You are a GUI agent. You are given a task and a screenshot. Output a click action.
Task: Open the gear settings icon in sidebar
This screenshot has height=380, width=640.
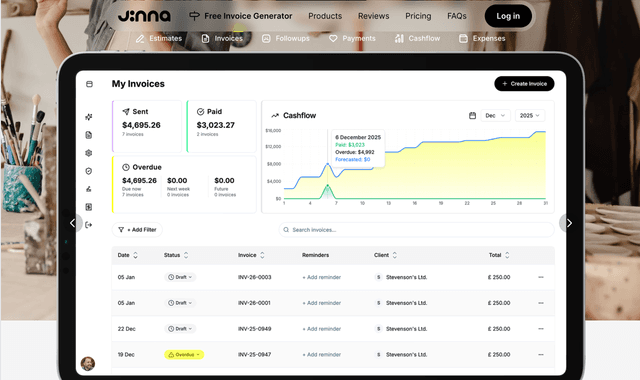pos(89,153)
